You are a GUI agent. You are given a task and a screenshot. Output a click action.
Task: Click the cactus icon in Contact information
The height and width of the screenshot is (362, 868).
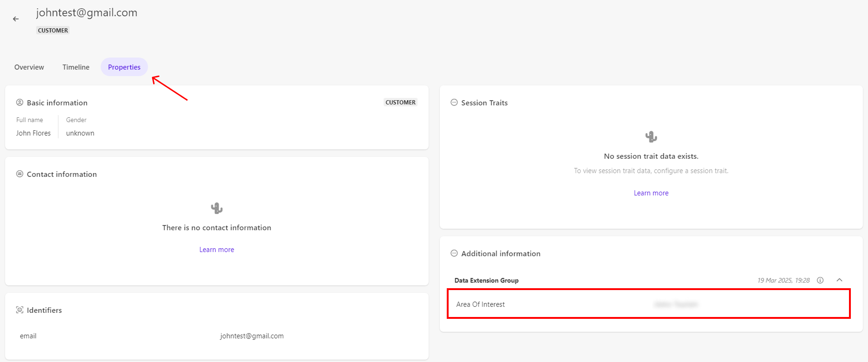pyautogui.click(x=217, y=208)
